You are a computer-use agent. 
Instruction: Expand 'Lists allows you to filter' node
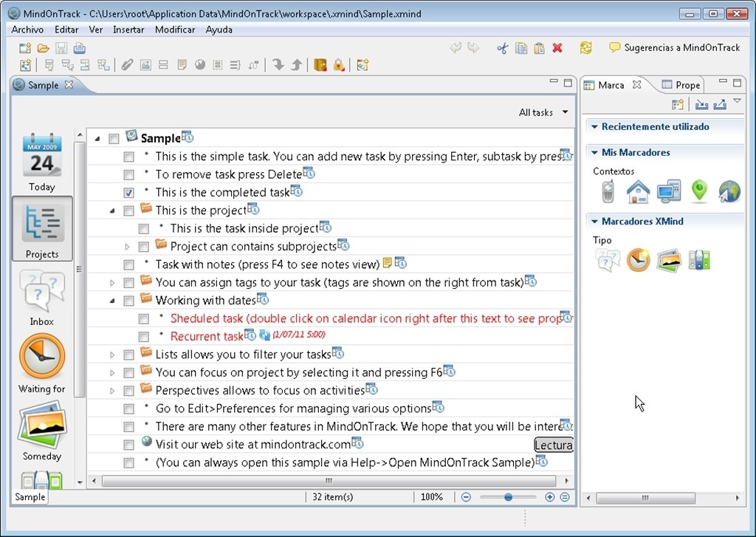click(x=112, y=355)
